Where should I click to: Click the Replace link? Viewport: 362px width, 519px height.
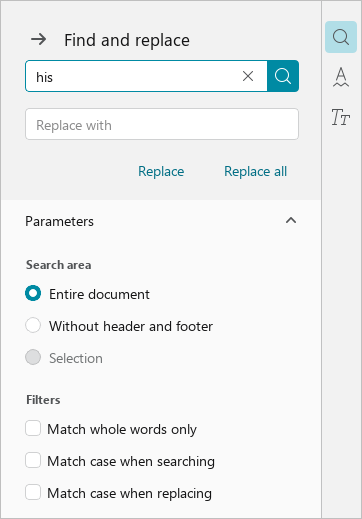coord(161,171)
